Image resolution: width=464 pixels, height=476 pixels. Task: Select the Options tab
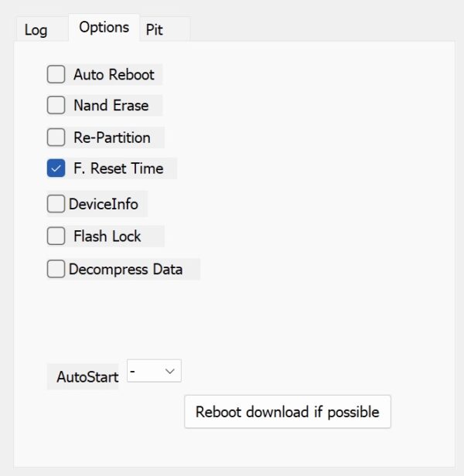(104, 27)
